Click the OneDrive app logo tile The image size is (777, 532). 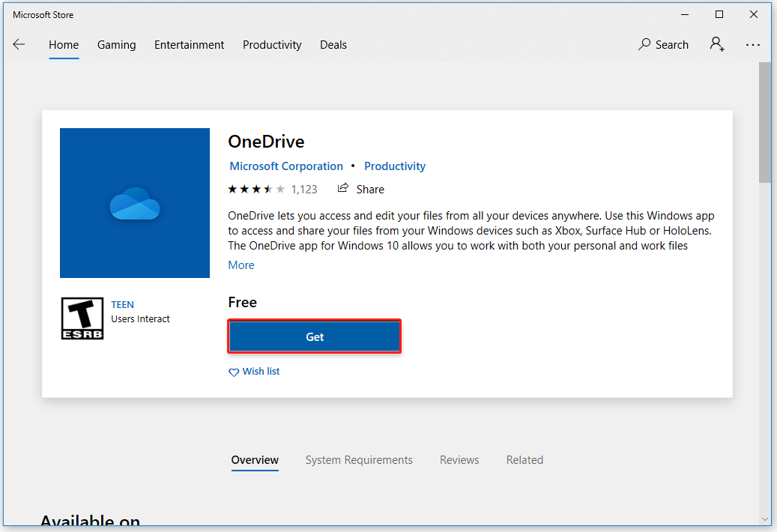point(135,203)
